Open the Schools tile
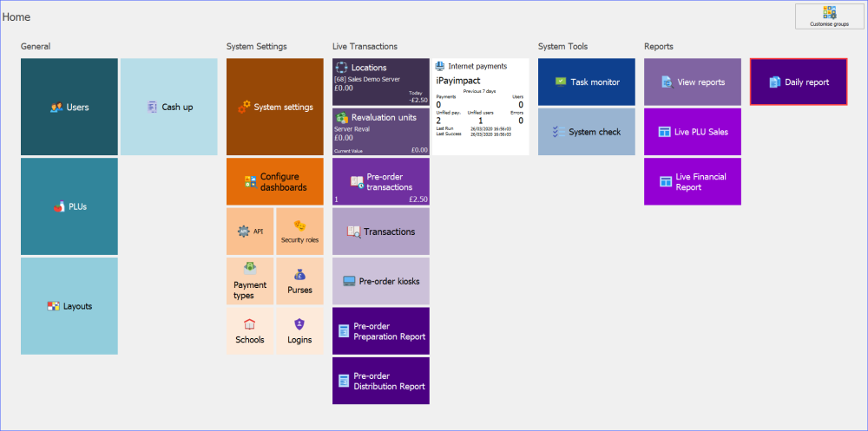Viewport: 868px width, 431px height. (x=250, y=330)
